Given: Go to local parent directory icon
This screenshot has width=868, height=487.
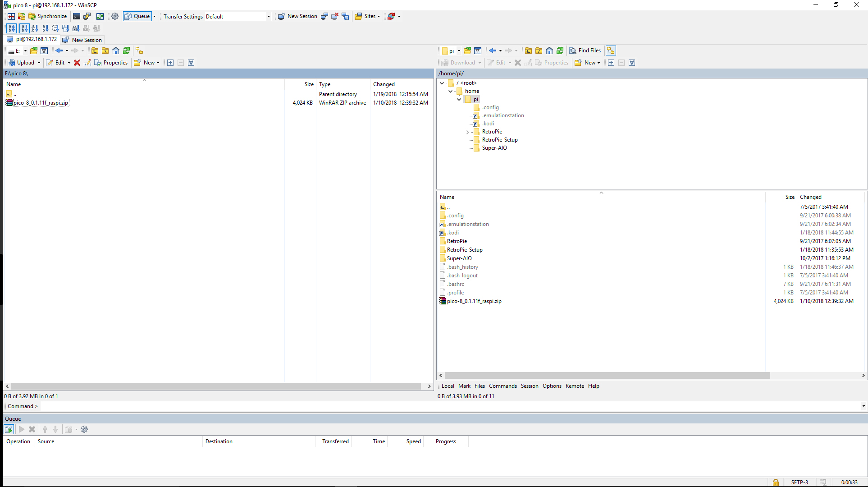Looking at the screenshot, I should (95, 51).
